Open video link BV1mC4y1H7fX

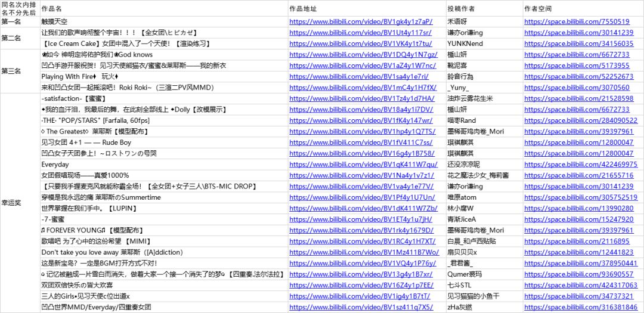point(361,88)
